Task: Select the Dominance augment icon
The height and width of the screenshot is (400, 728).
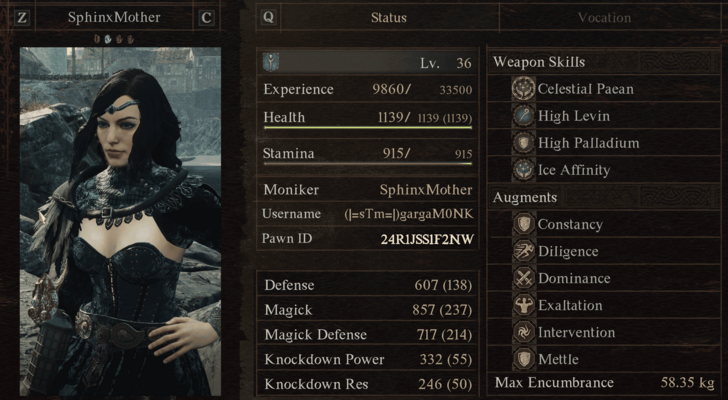Action: [524, 278]
